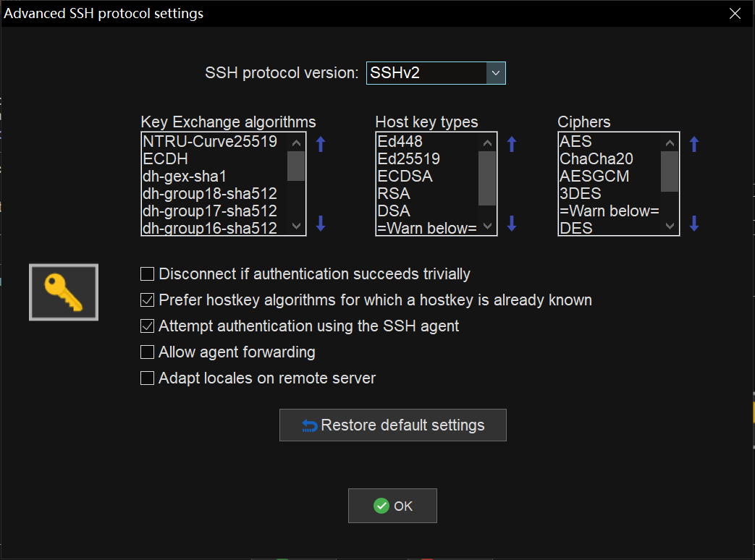Enable Allow agent forwarding
755x560 pixels.
coord(148,352)
